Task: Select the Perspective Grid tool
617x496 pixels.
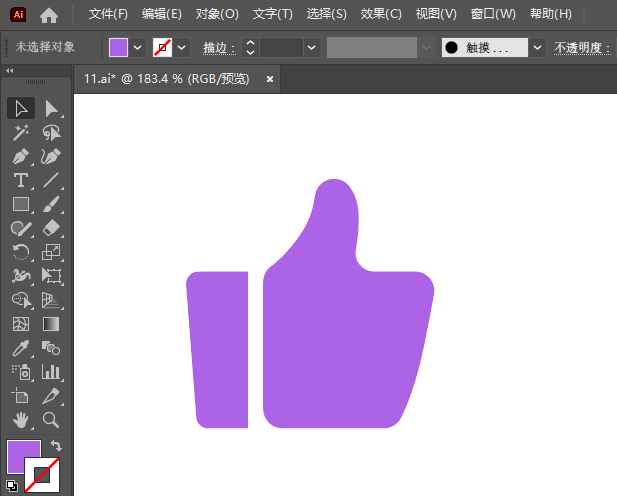Action: [51, 300]
